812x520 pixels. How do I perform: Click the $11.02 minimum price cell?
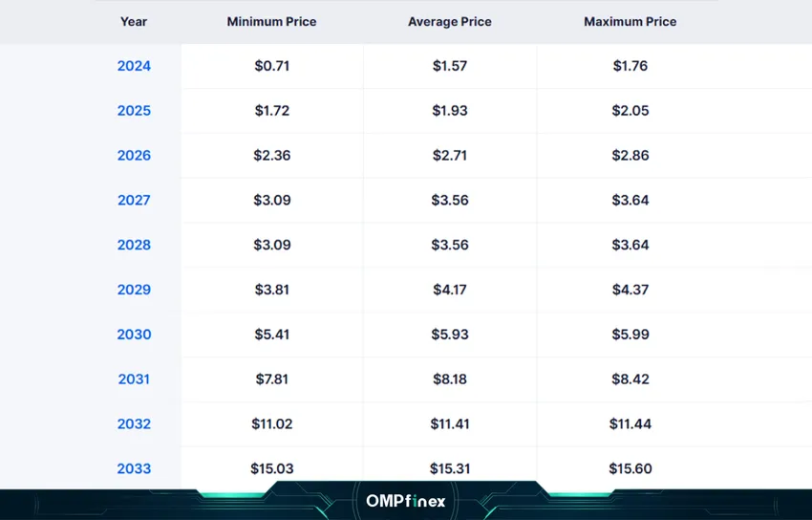pyautogui.click(x=271, y=424)
